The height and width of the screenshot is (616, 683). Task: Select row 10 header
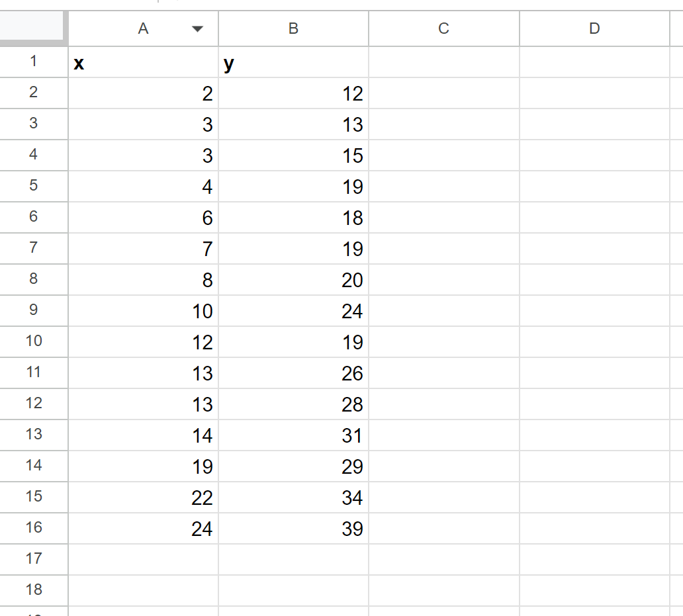point(34,341)
